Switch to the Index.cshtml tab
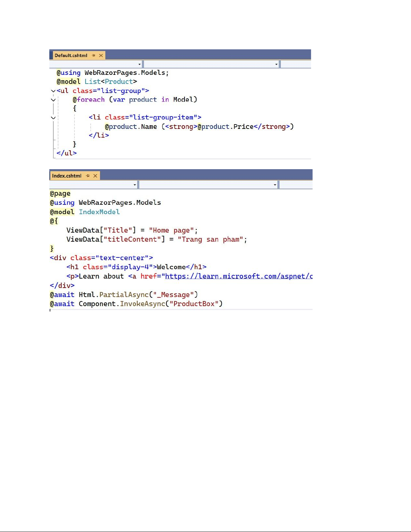Screen dimensions: 411x532 pos(67,176)
